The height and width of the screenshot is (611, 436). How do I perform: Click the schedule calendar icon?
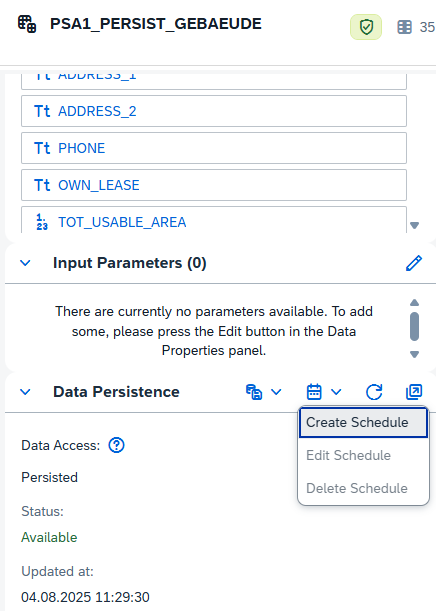click(314, 392)
